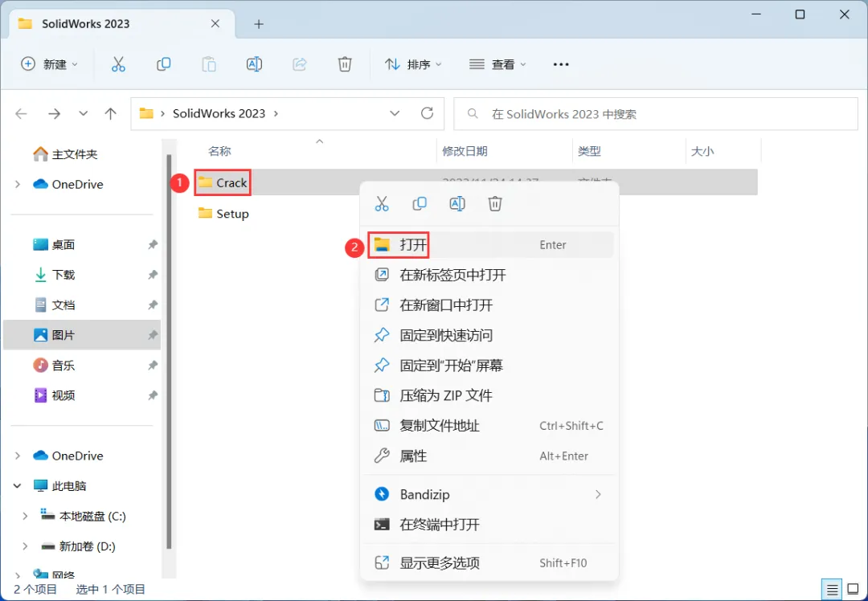
Task: Select 打开 in the context menu
Action: [x=489, y=244]
